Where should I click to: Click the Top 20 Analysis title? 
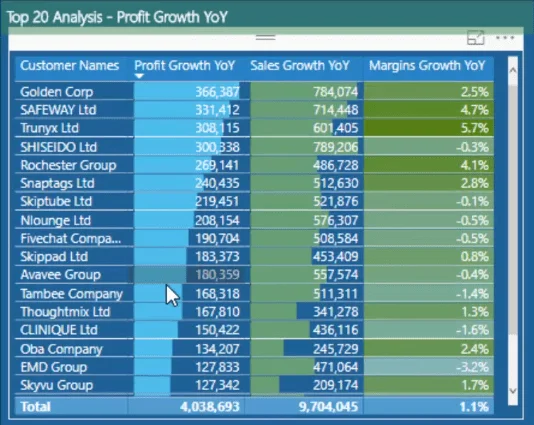coord(117,17)
